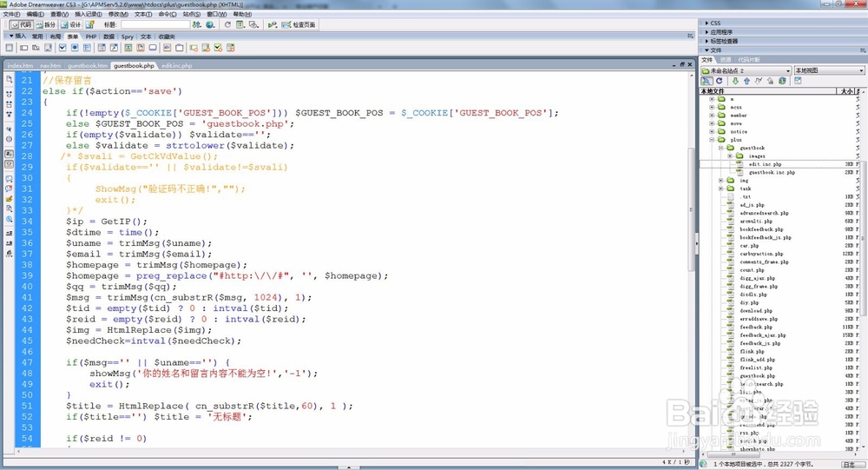Switch to Code view (代码) button
This screenshot has height=470, width=868.
[21, 25]
